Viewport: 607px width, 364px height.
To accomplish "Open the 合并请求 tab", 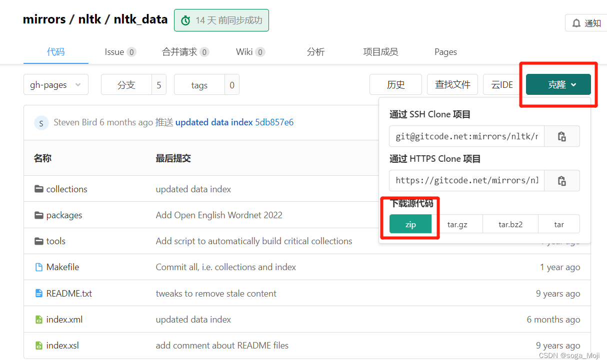I will point(185,52).
